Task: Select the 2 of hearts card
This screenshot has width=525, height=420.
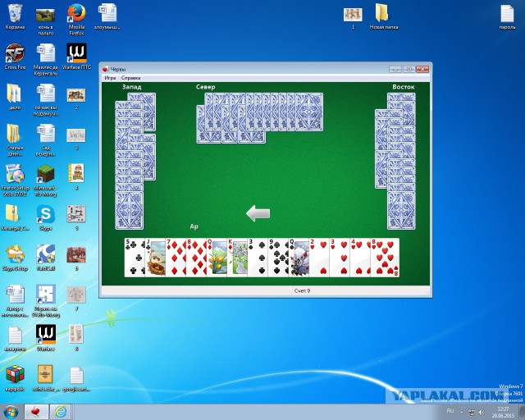Action: (319, 258)
